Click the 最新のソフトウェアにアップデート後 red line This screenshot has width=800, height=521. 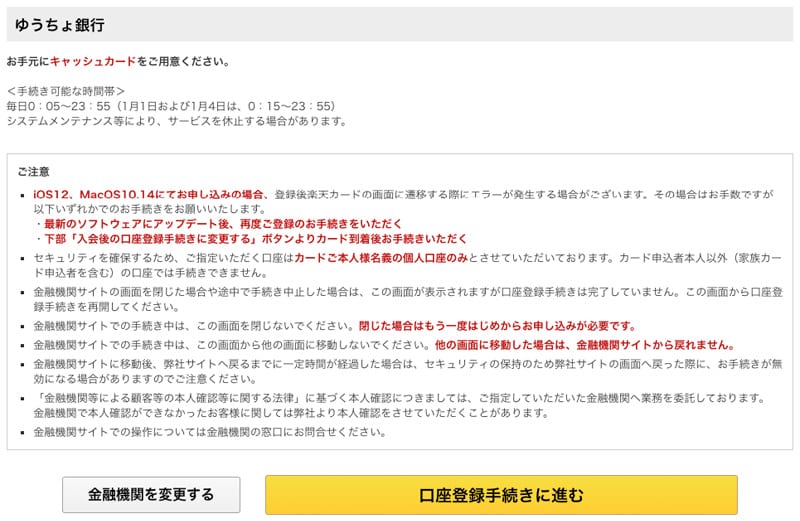coord(222,224)
